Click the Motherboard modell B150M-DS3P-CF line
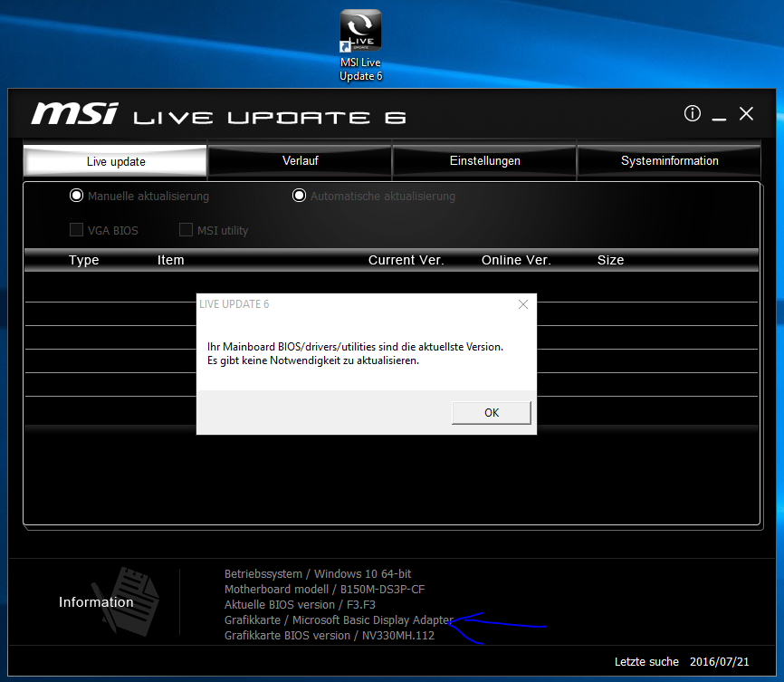Image resolution: width=784 pixels, height=682 pixels. [324, 590]
